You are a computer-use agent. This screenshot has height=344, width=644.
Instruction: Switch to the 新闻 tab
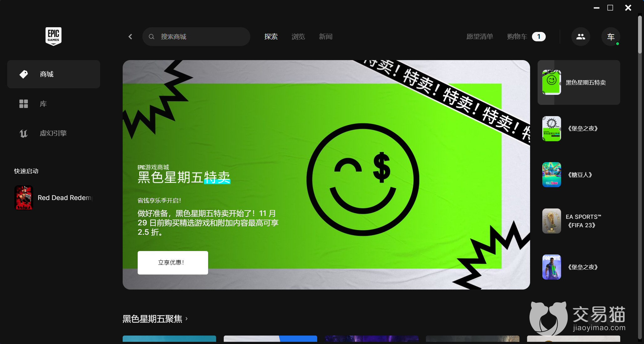[325, 37]
